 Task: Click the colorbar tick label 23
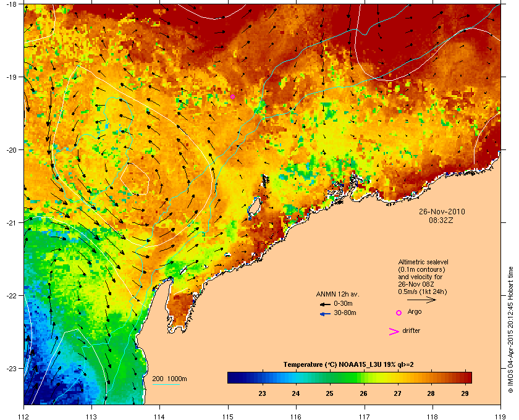[262, 393]
